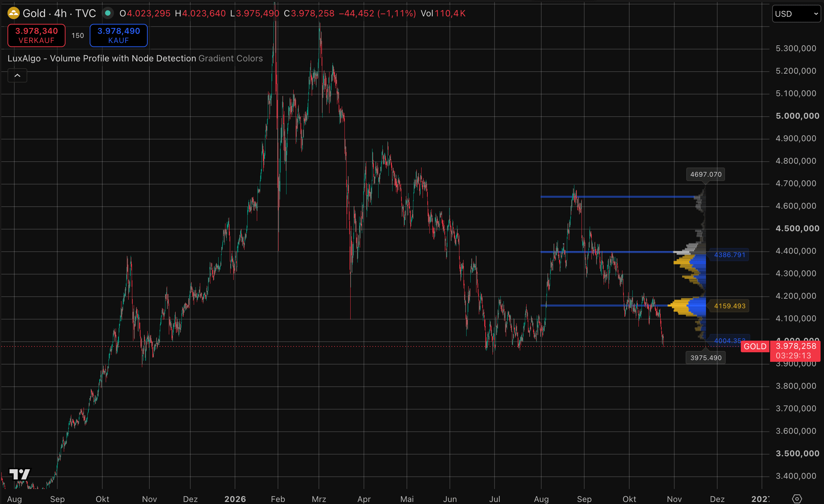Collapse the indicator legend with the chevron
The width and height of the screenshot is (824, 504).
pyautogui.click(x=17, y=75)
